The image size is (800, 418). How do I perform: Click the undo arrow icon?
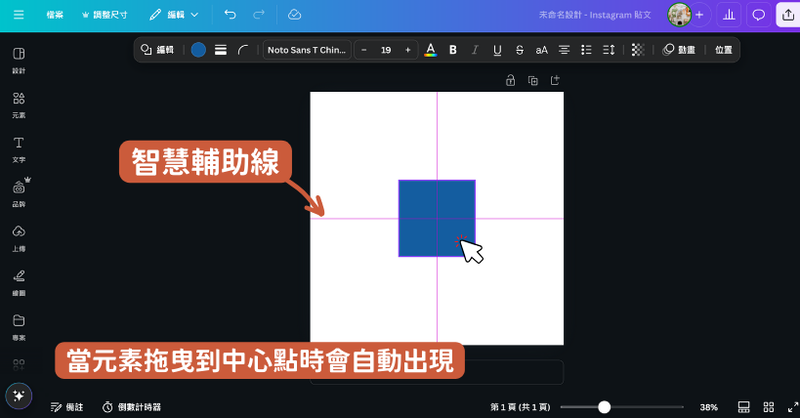coord(231,15)
